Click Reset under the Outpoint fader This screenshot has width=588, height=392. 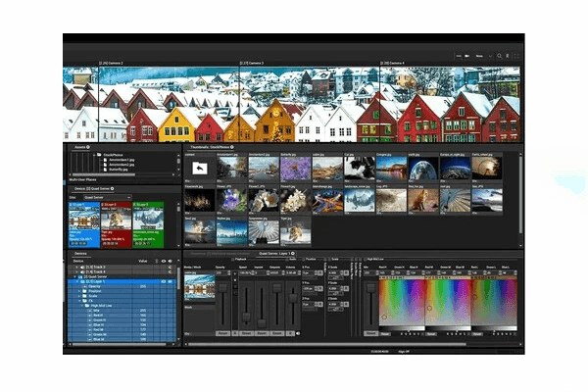click(x=277, y=333)
